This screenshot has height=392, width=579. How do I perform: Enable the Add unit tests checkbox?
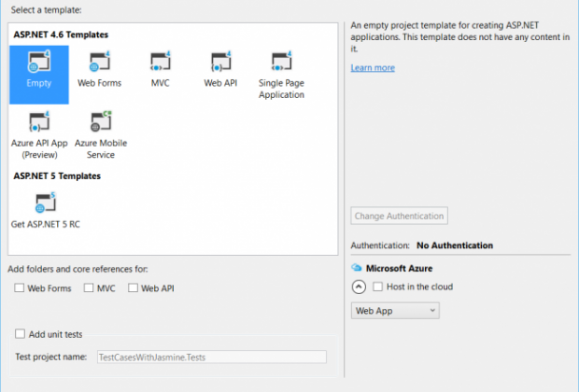point(21,333)
